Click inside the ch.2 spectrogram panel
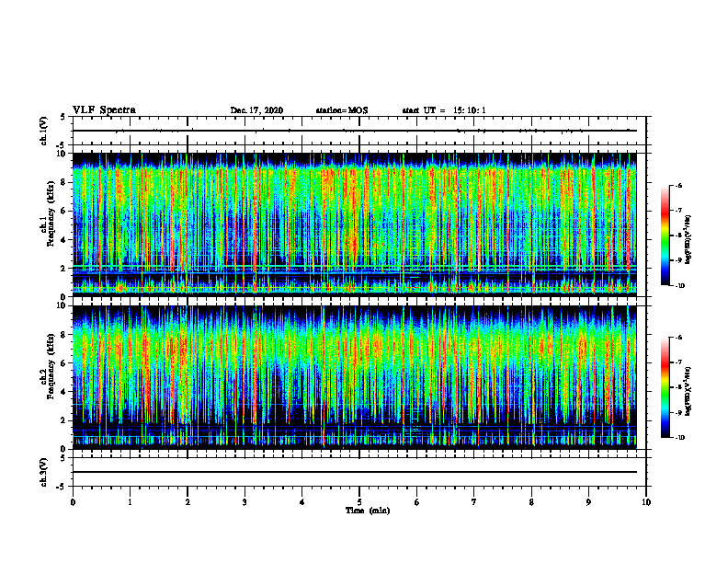This screenshot has width=728, height=563. click(x=355, y=377)
